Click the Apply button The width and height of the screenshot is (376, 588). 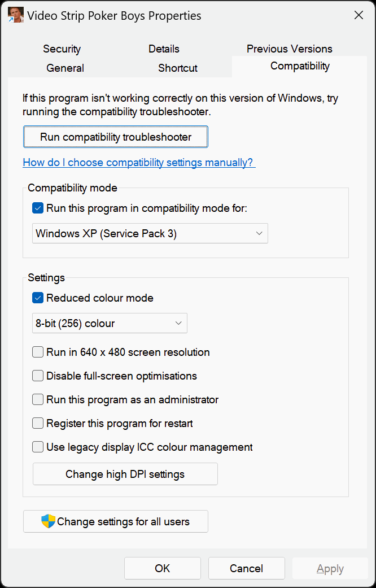click(330, 568)
